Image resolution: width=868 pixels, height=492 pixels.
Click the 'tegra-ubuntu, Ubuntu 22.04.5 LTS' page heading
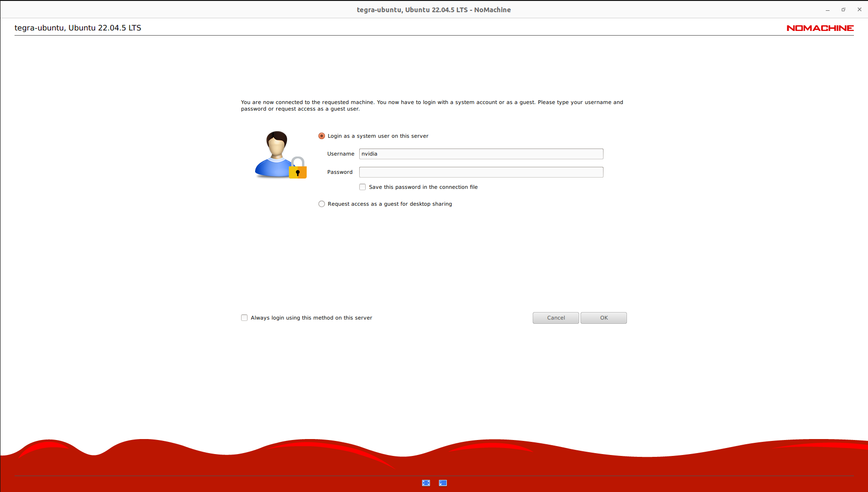coord(78,28)
